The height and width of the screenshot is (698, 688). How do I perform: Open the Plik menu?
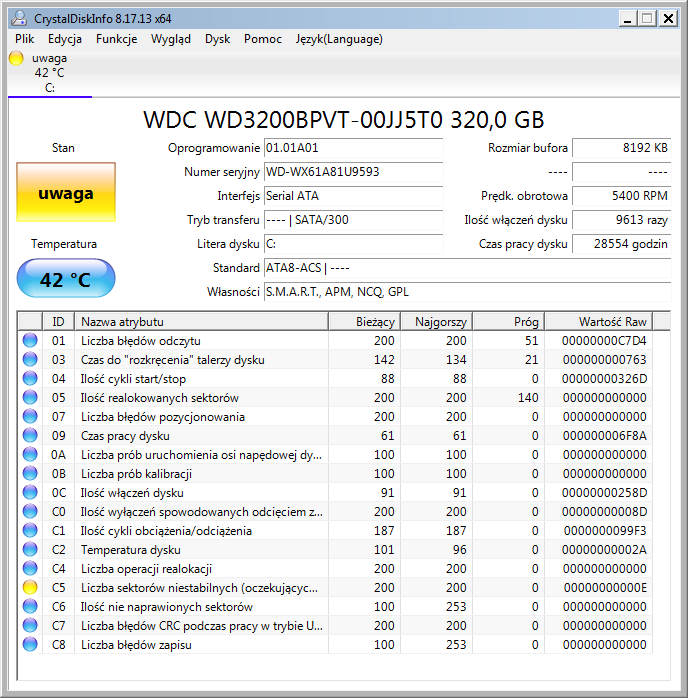[24, 39]
